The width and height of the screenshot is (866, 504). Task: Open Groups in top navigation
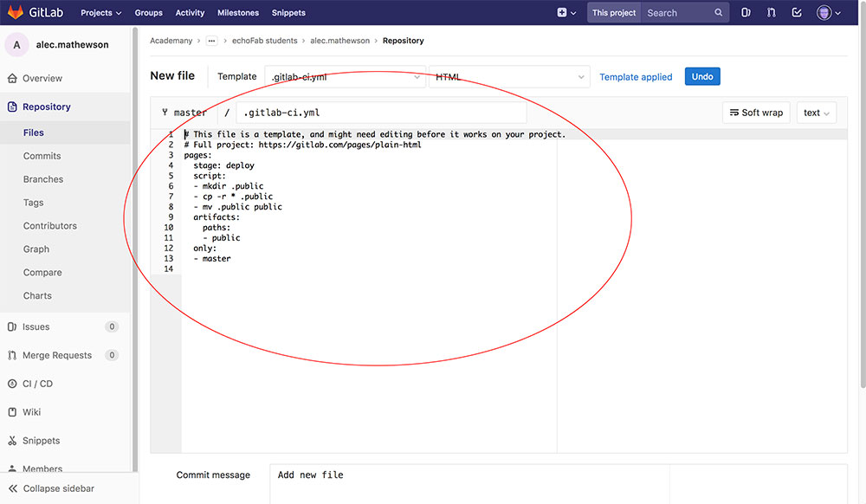[x=149, y=13]
